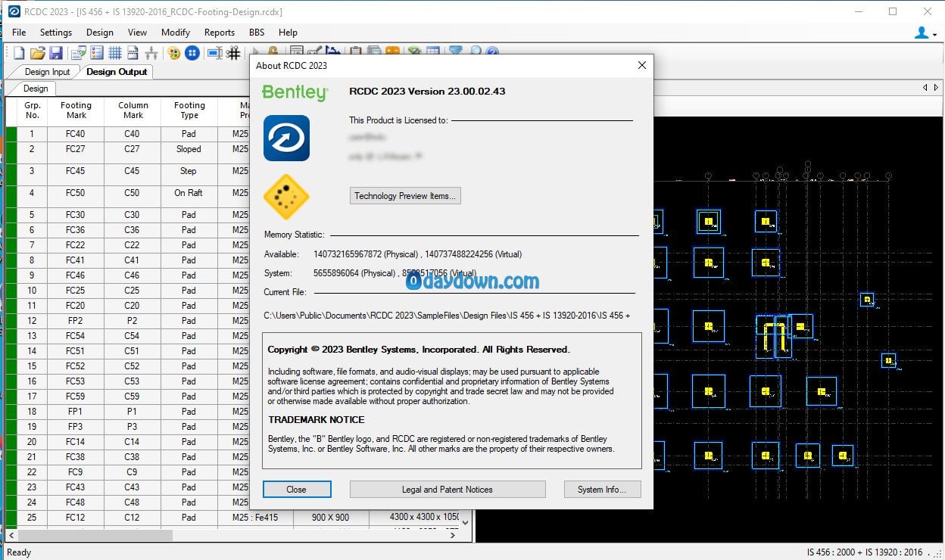
Task: Save the project with floppy disk icon
Action: (56, 53)
